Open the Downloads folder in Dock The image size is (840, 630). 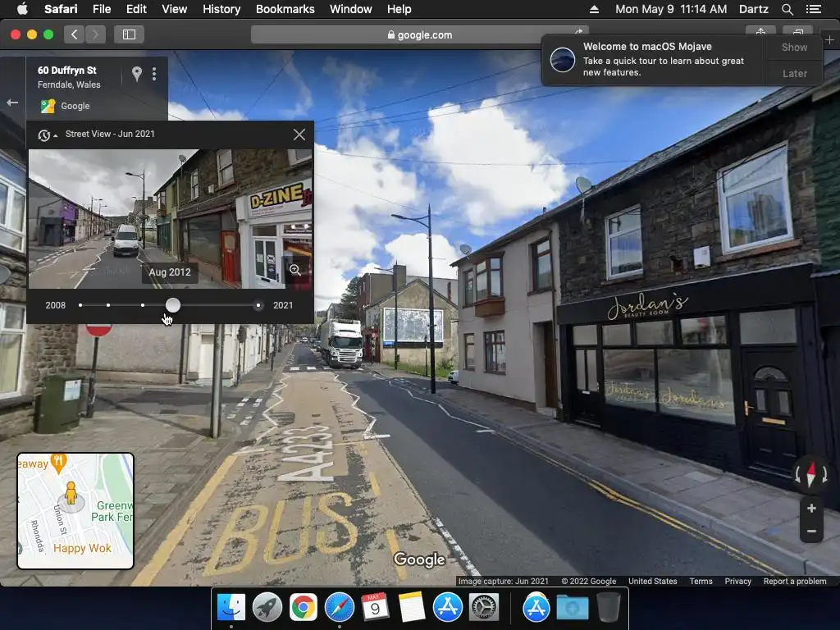click(x=572, y=608)
